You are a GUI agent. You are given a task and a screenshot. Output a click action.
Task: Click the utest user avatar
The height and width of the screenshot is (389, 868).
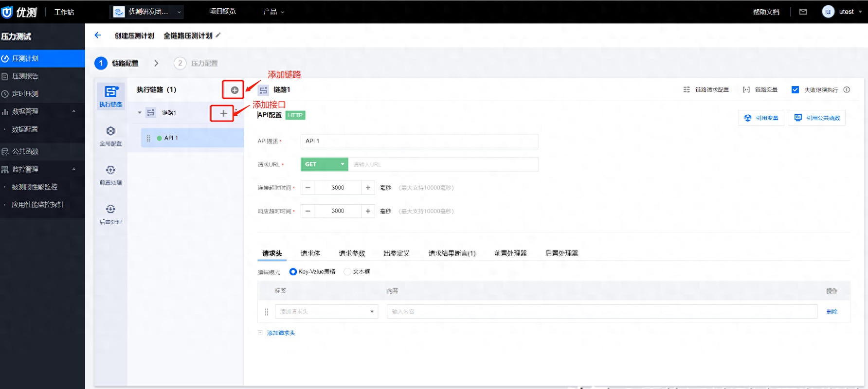(x=828, y=12)
